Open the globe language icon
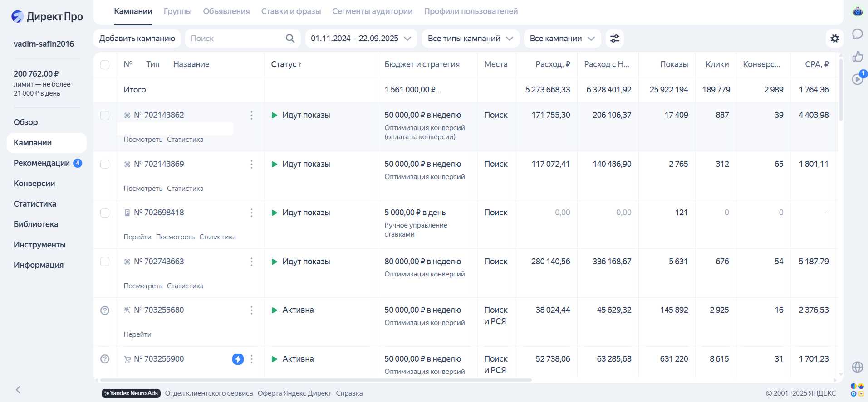Screen dimensions: 868x402 click(858, 367)
